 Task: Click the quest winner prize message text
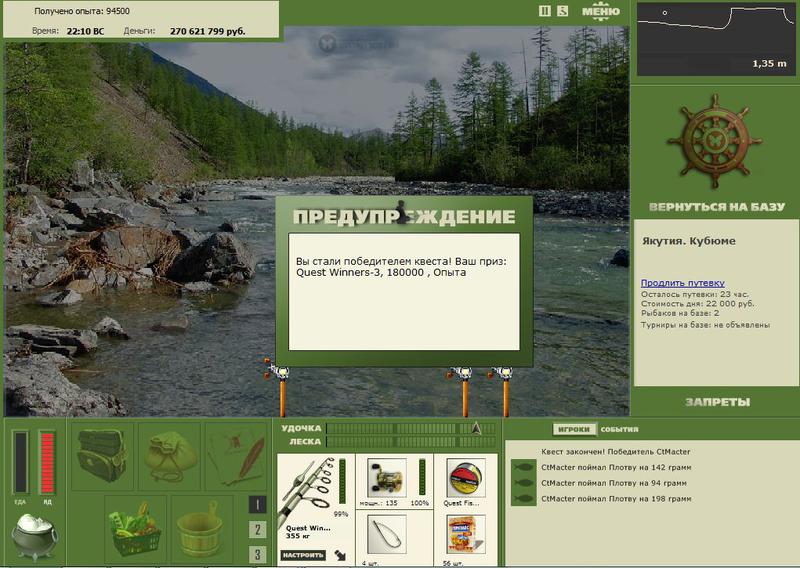coord(401,267)
